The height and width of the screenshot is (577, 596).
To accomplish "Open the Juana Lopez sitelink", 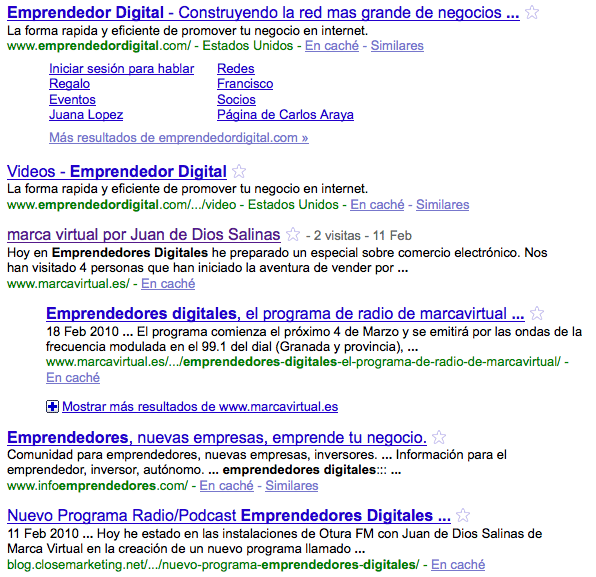I will pyautogui.click(x=86, y=115).
